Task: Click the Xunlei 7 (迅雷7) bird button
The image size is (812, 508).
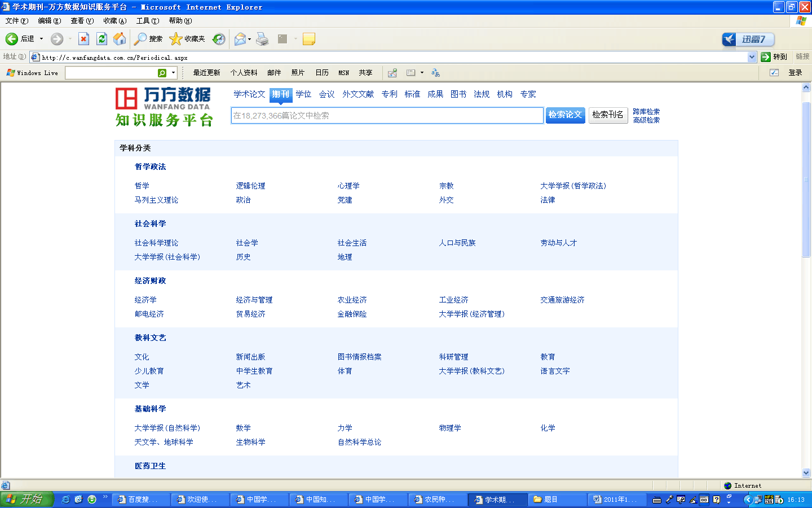Action: (x=748, y=39)
